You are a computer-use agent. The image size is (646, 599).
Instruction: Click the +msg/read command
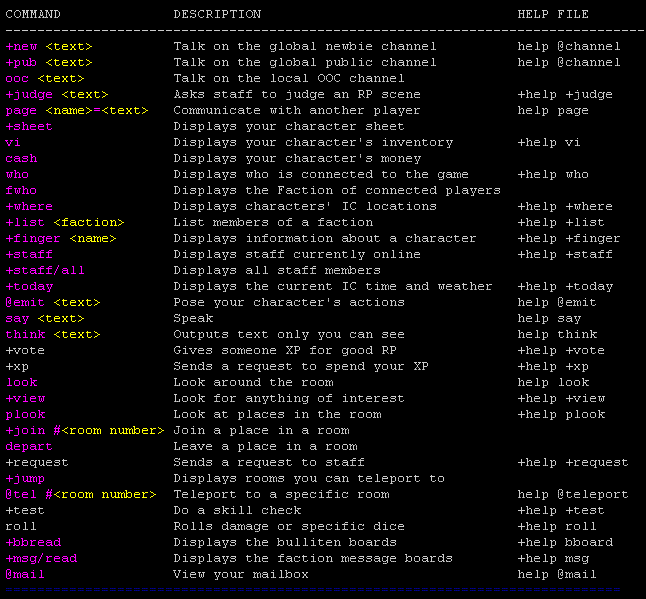click(x=41, y=558)
